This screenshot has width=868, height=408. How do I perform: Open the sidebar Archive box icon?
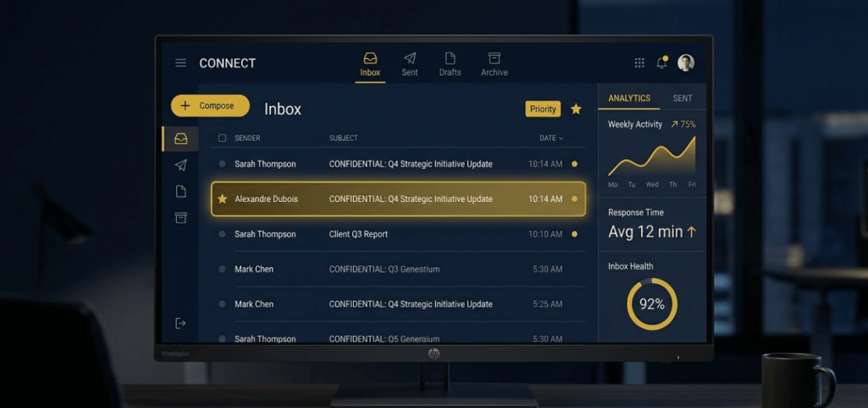click(181, 218)
